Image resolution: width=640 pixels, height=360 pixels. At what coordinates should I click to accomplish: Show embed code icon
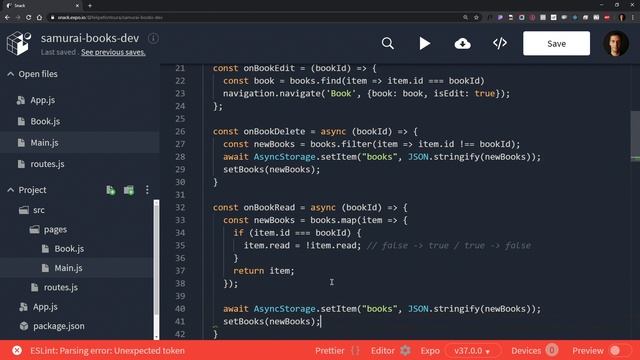[x=500, y=43]
